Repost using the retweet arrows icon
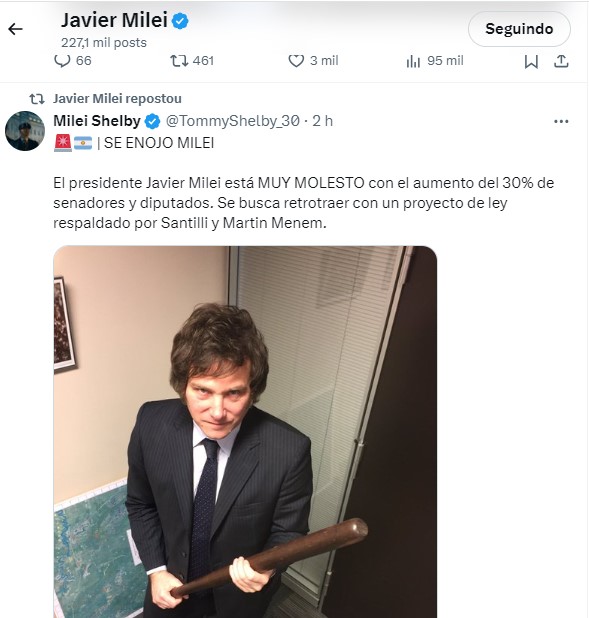This screenshot has width=589, height=618. (x=179, y=61)
